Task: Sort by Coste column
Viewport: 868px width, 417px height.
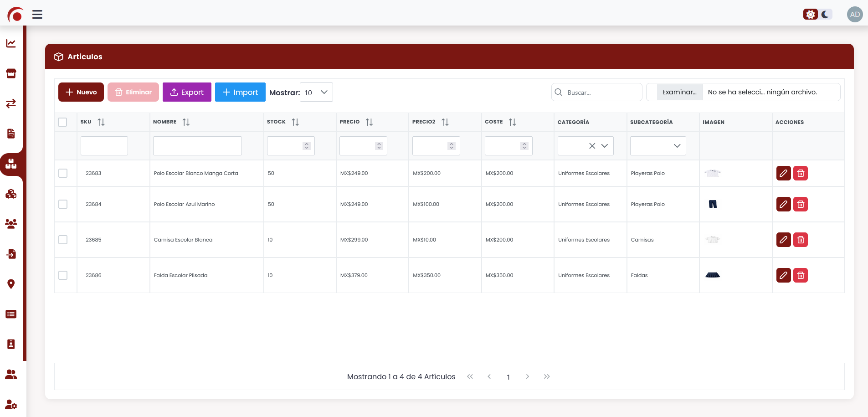Action: coord(513,122)
